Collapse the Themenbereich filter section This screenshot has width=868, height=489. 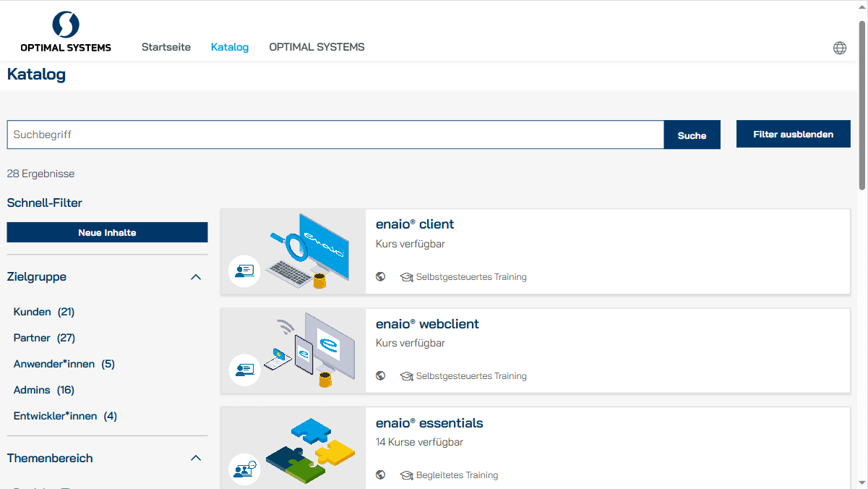tap(196, 459)
